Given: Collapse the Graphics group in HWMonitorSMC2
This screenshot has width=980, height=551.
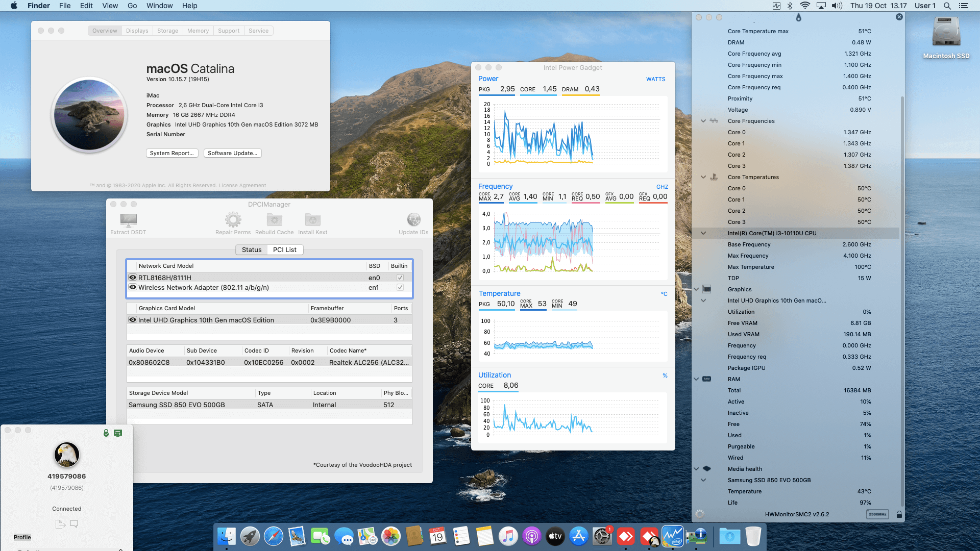Looking at the screenshot, I should pos(696,289).
